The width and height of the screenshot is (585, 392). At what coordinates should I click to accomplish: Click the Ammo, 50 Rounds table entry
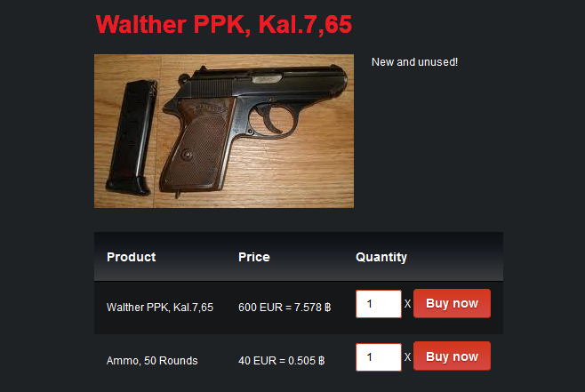tap(152, 361)
